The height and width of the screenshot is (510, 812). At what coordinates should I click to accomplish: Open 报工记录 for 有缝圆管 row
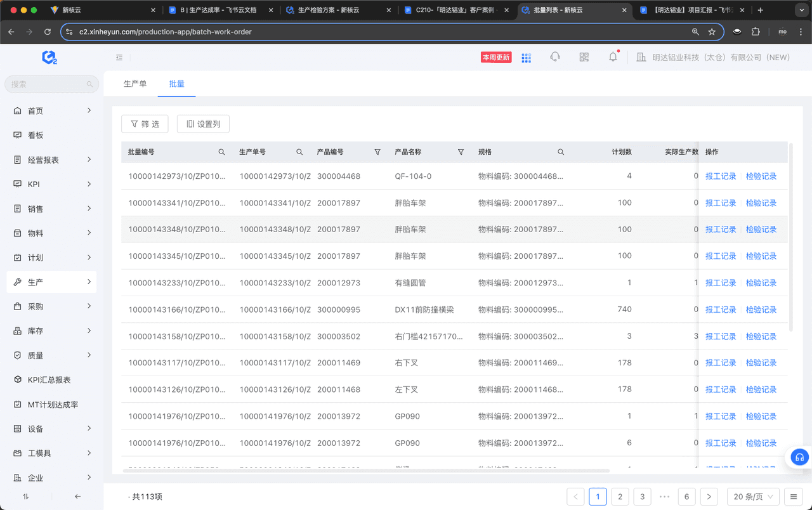(721, 283)
